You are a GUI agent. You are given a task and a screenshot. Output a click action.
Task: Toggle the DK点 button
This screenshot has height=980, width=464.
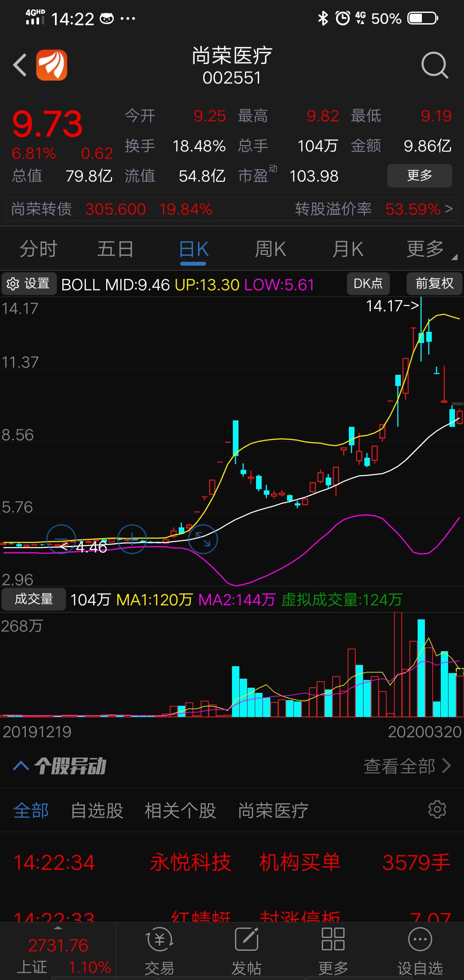[368, 284]
